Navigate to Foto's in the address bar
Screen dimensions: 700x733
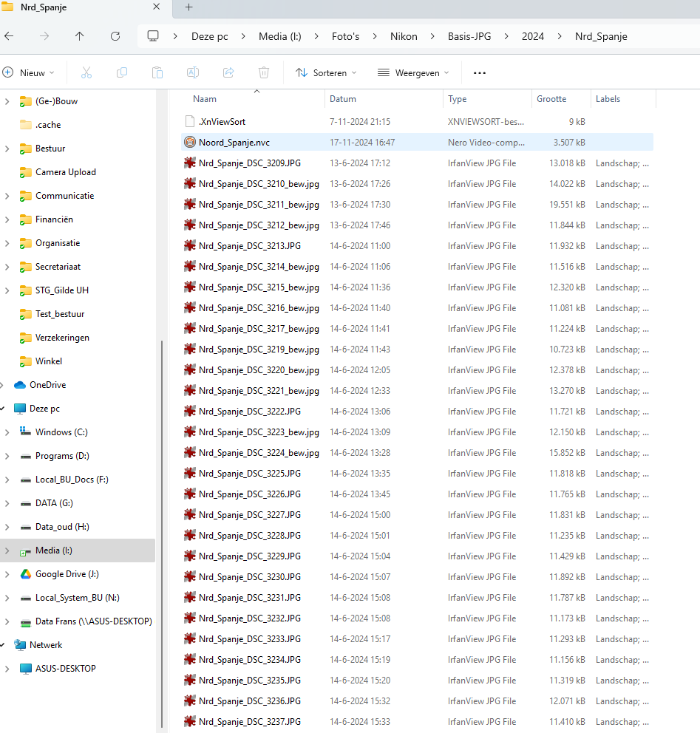(x=345, y=36)
